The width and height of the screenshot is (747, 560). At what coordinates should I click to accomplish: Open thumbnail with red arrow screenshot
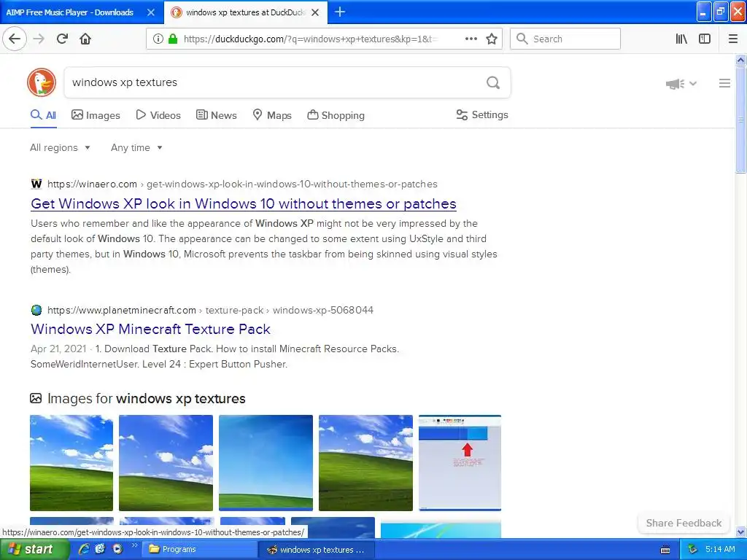coord(460,463)
